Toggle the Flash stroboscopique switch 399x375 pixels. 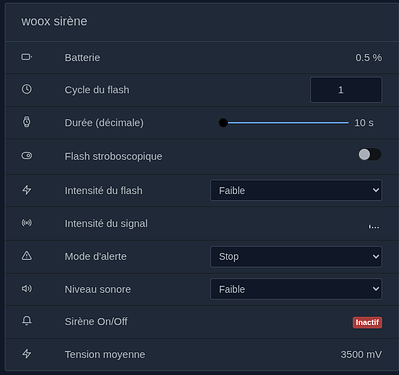370,154
